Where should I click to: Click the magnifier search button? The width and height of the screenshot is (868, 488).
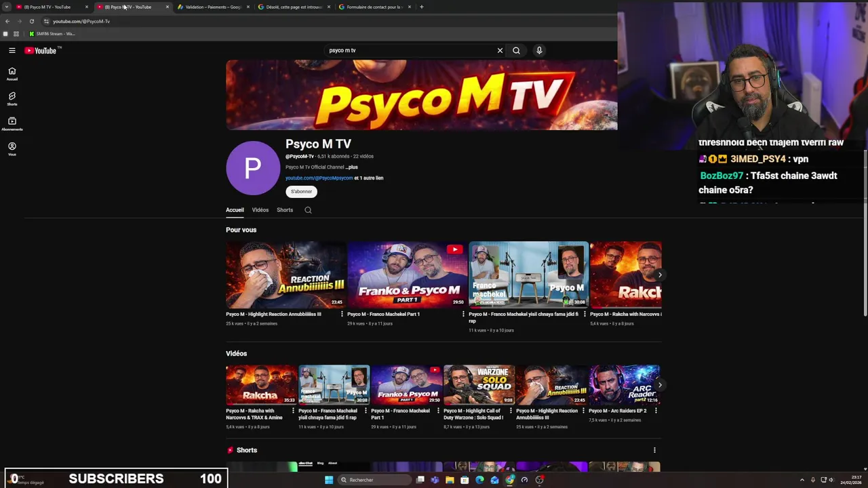(x=516, y=50)
